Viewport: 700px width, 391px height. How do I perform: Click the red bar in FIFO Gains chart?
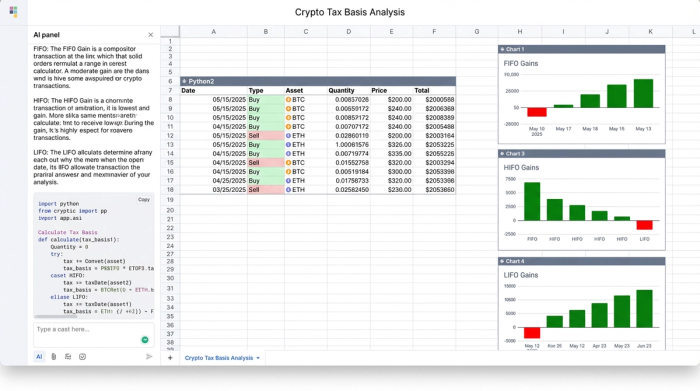click(537, 112)
